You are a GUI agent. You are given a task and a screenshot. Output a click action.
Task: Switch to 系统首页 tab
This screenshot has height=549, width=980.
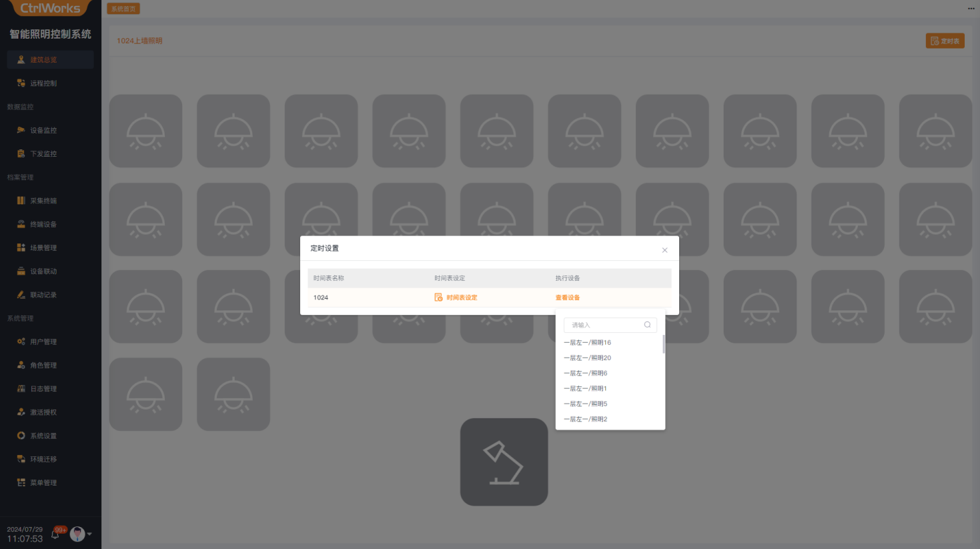coord(123,9)
